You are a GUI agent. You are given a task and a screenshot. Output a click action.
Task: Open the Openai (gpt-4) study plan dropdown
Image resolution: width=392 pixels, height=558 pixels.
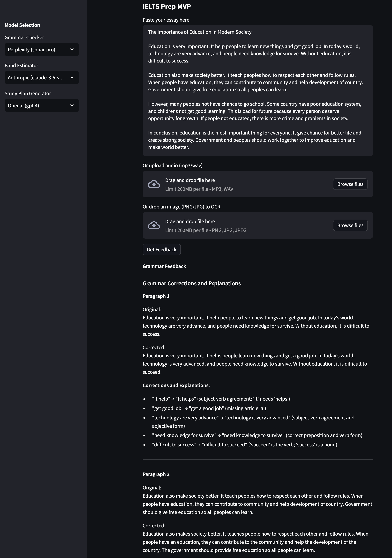point(36,106)
